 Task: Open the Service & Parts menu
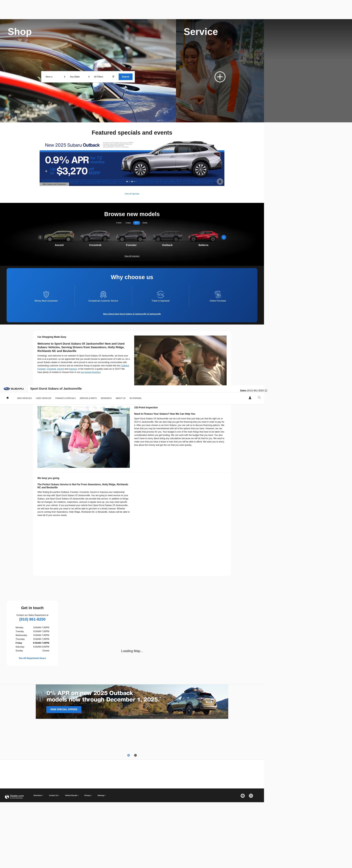88,398
